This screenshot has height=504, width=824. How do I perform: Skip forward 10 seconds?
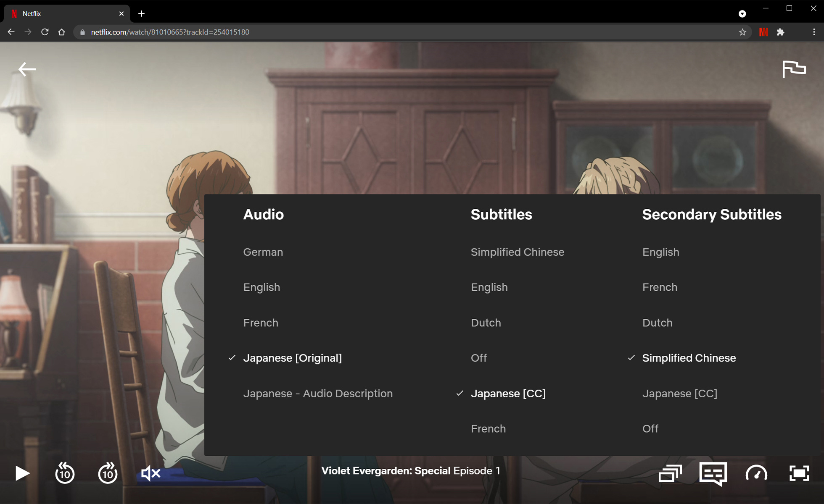coord(108,473)
